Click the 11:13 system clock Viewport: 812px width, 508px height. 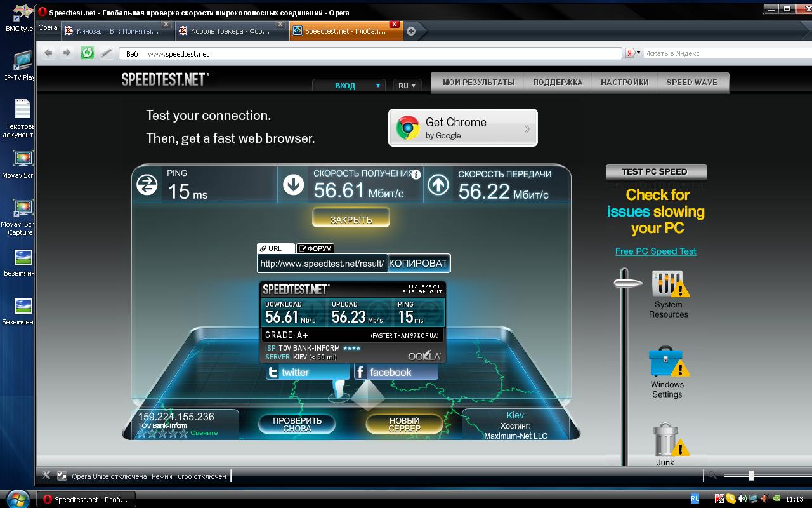pos(794,499)
